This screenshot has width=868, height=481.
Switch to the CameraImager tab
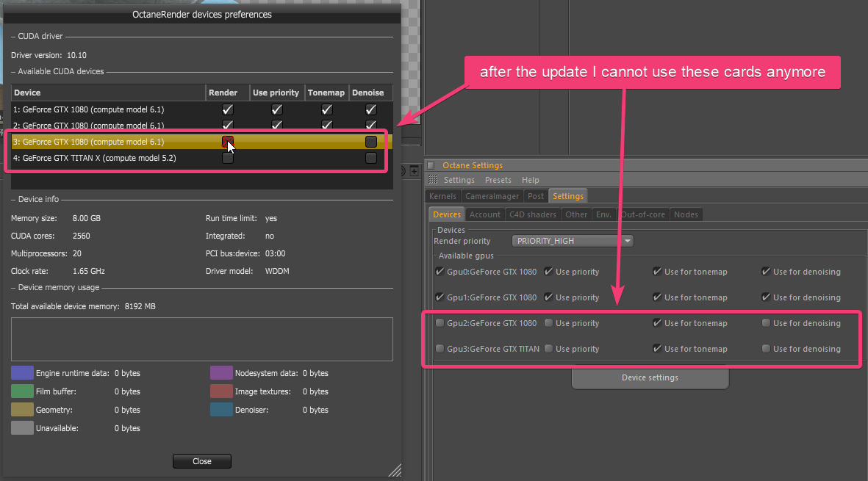click(x=492, y=196)
